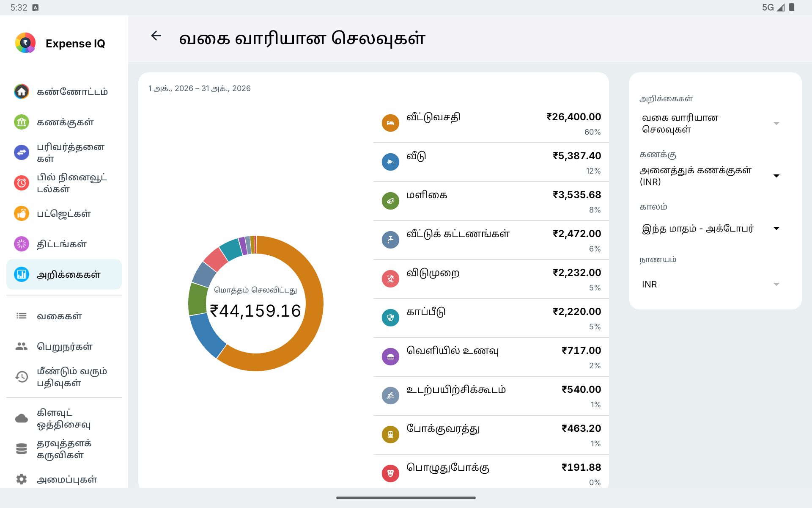Open கணக்குகள் bank icon in sidebar
Viewport: 812px width, 508px height.
click(x=22, y=122)
